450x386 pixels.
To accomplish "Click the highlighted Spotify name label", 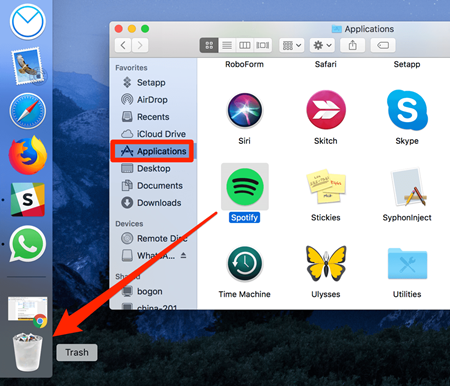I will pyautogui.click(x=245, y=218).
